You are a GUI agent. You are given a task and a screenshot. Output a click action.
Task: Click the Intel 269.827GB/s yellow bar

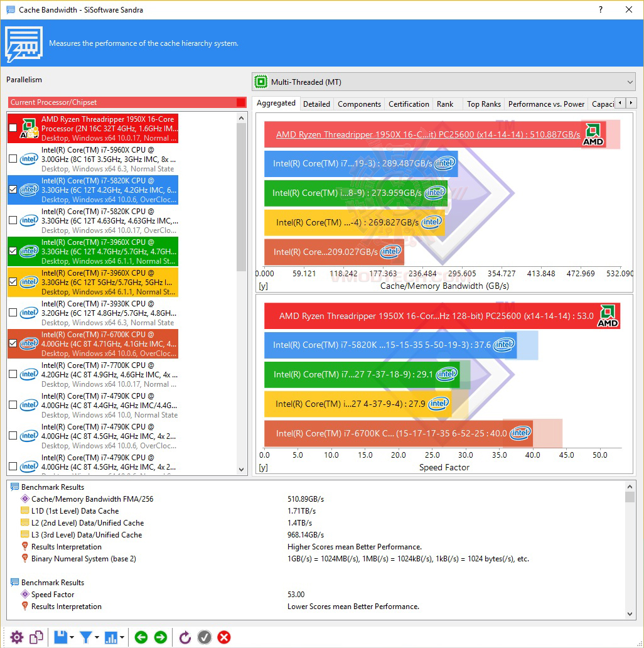pyautogui.click(x=355, y=222)
